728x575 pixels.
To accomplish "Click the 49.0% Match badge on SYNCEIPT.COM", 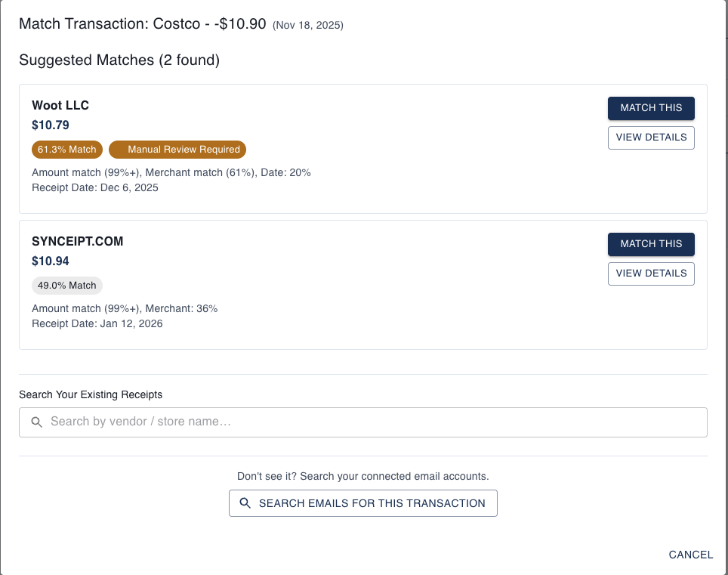I will [x=66, y=285].
